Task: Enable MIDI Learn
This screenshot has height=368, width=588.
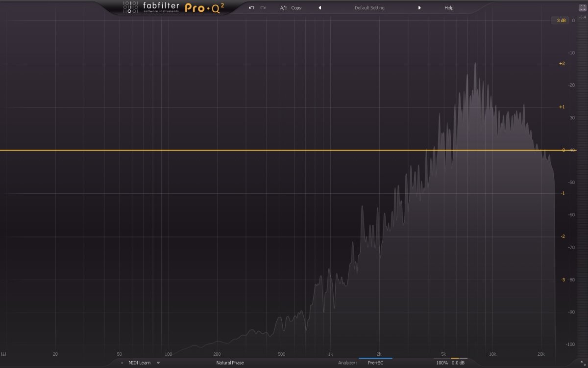Action: (x=140, y=363)
